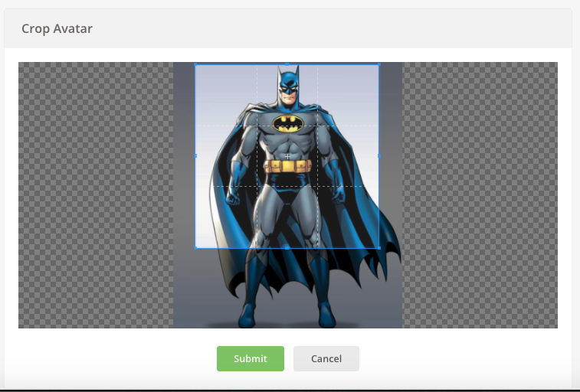Image resolution: width=580 pixels, height=392 pixels.
Task: Click the crop box center crosshair
Action: coord(287,156)
